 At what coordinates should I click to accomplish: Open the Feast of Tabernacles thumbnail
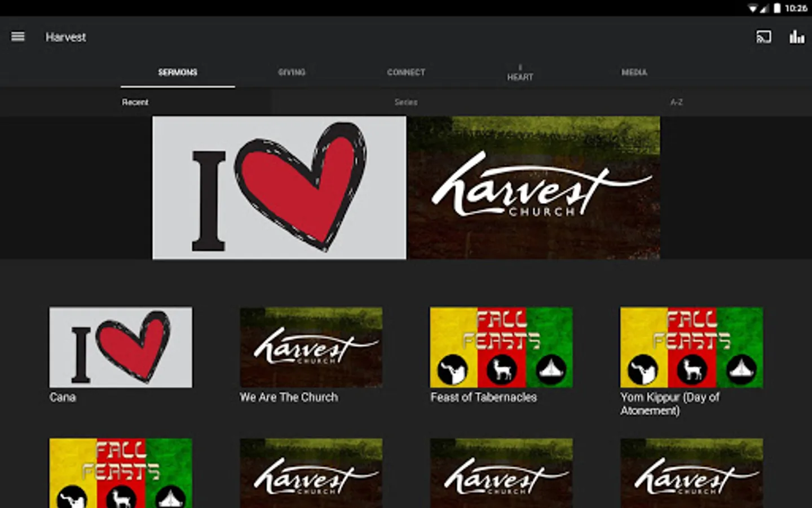tap(501, 347)
